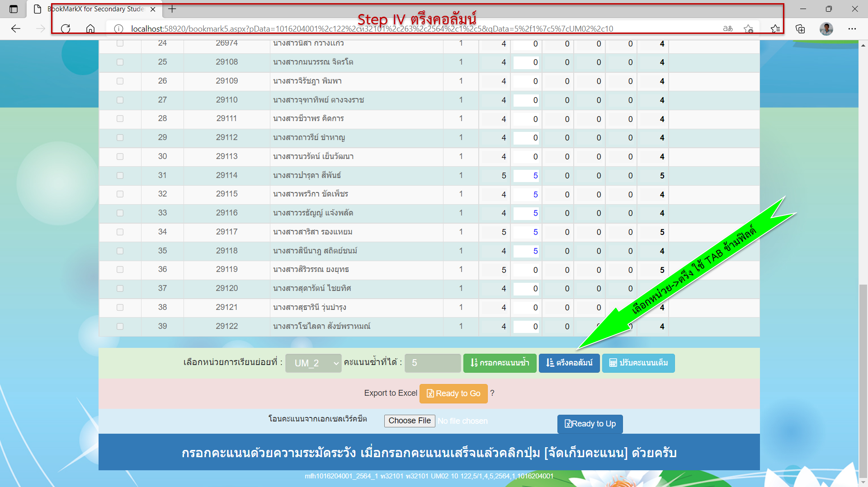The image size is (868, 487).
Task: Edit UM_2 score for student 29115
Action: pyautogui.click(x=526, y=195)
